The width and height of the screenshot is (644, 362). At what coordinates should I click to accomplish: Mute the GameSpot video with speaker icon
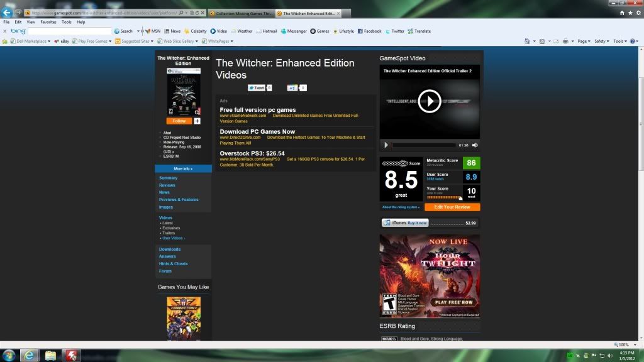475,145
